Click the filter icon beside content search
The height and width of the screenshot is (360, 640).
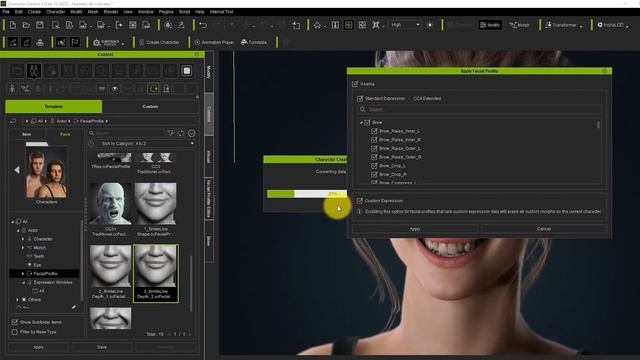[171, 133]
